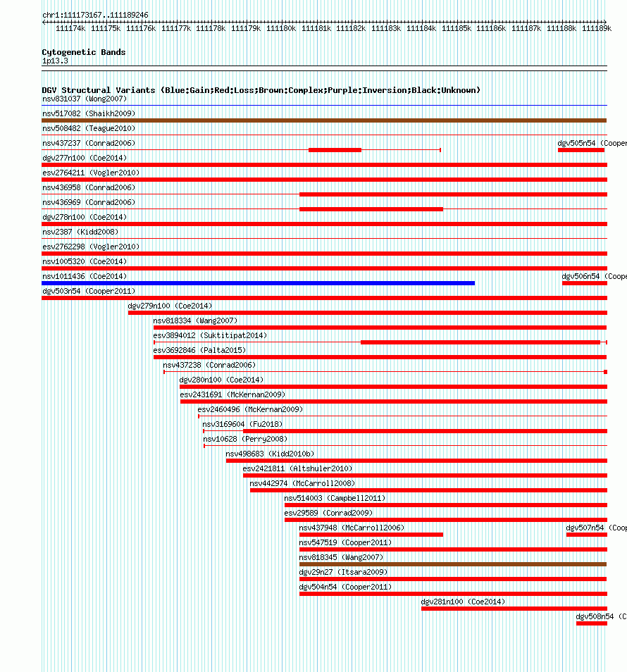Select dgv279n100 (Coe2014) variant label

(170, 306)
